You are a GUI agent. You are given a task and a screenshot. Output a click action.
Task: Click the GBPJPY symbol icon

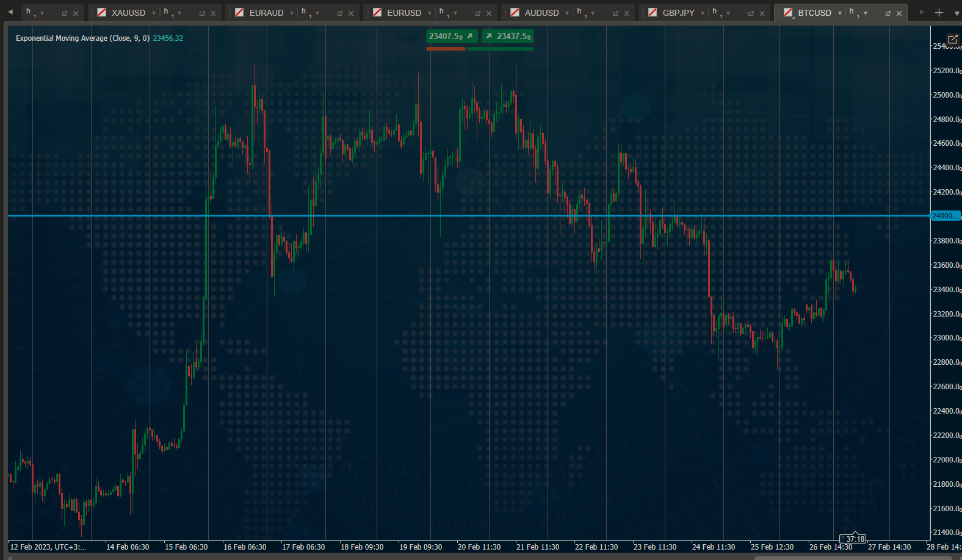point(653,13)
